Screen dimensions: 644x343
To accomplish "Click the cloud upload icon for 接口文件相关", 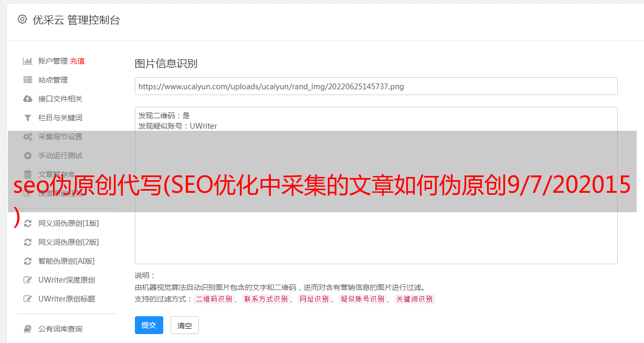I will [x=28, y=99].
